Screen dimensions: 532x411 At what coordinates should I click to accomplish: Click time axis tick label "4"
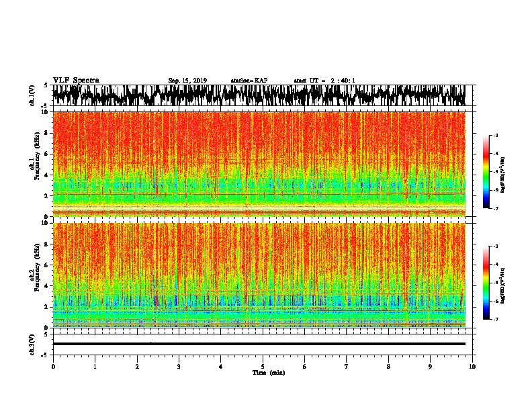click(221, 367)
